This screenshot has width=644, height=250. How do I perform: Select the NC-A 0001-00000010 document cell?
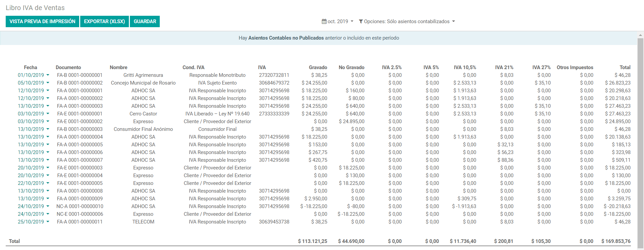[80, 206]
